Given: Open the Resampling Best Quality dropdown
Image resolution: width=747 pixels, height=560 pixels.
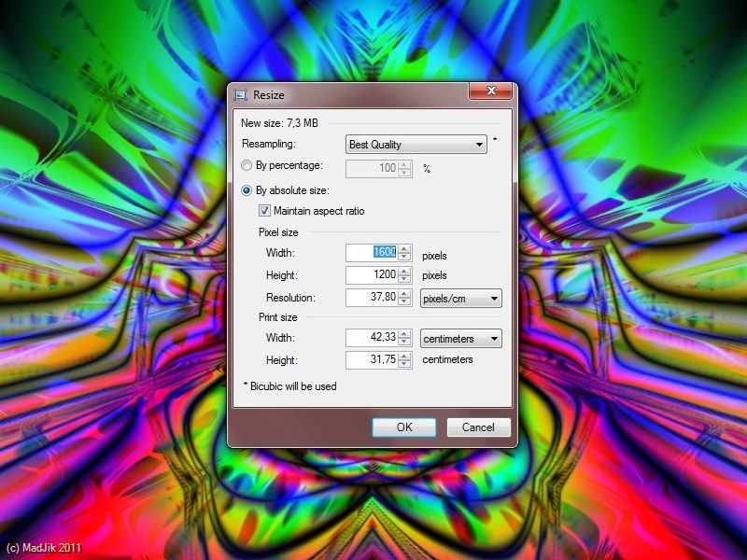Looking at the screenshot, I should (x=416, y=145).
